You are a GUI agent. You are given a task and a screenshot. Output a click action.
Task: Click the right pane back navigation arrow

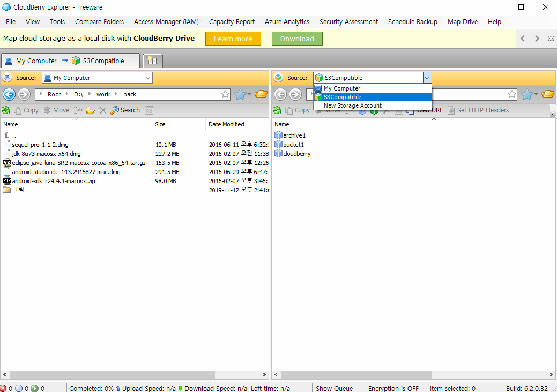(x=280, y=94)
